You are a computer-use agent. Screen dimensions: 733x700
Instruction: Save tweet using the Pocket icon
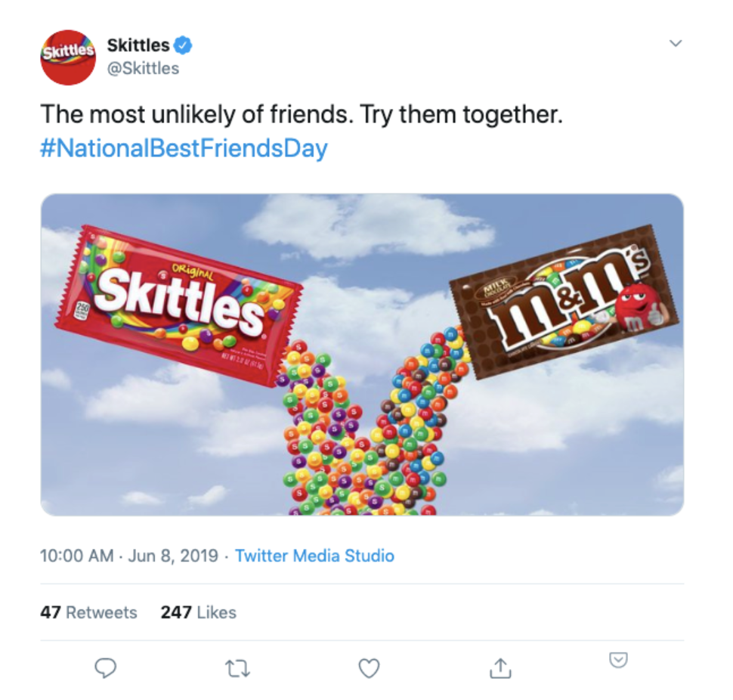coord(618,661)
